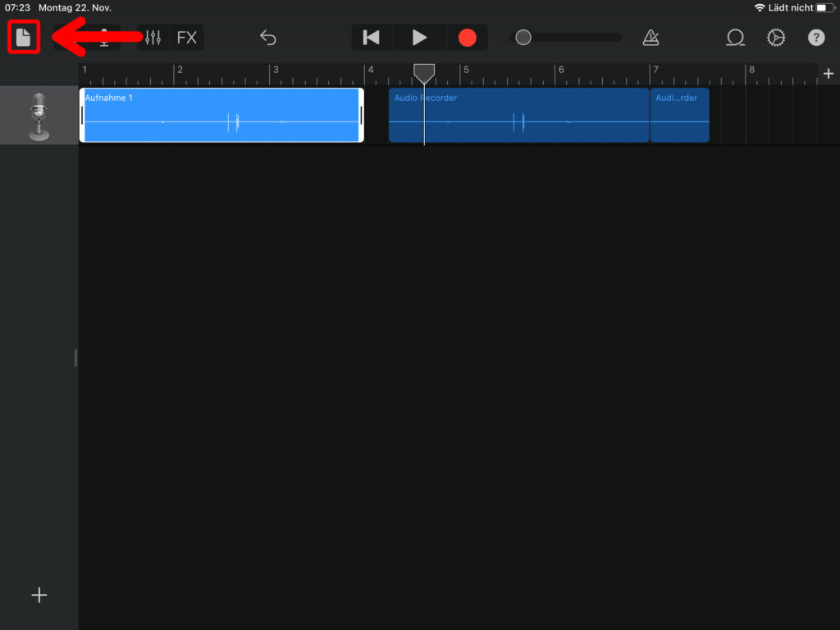This screenshot has height=630, width=840.
Task: Click the master volume slider knob
Action: (x=523, y=38)
